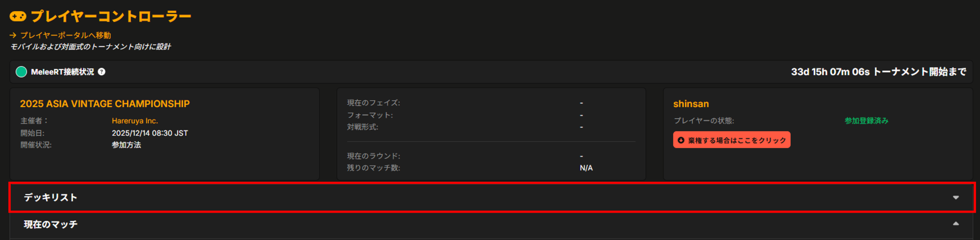Go to プレイヤーポータルへ移動 link

tap(66, 35)
